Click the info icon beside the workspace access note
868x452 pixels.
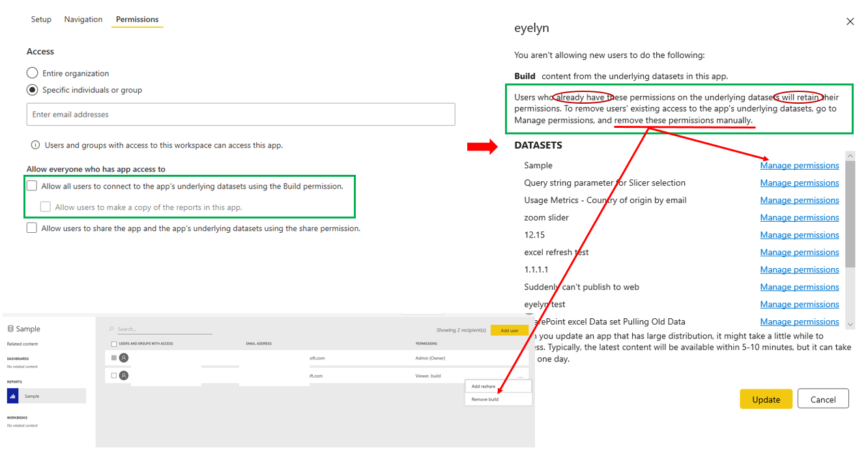[x=35, y=145]
